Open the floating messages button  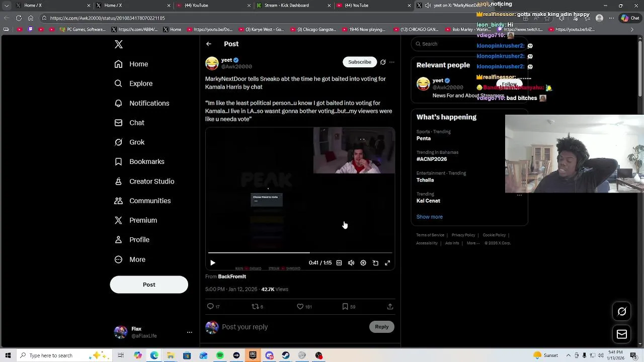[x=622, y=334]
